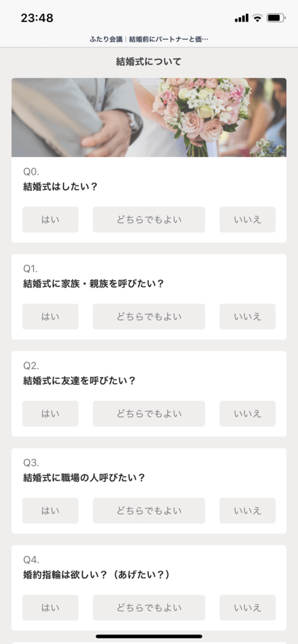Choose どちらでもよい for Q0 wedding question

149,219
